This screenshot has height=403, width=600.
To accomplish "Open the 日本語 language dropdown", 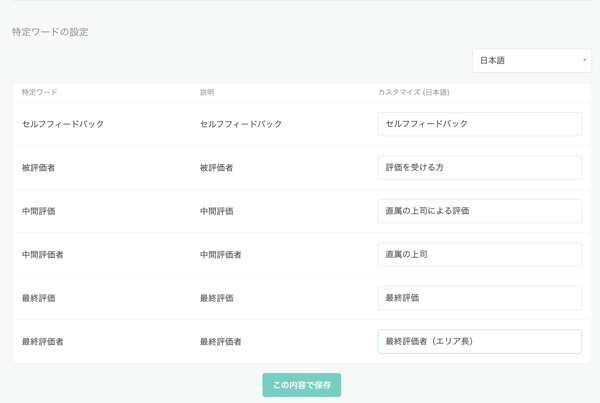I will tap(531, 61).
